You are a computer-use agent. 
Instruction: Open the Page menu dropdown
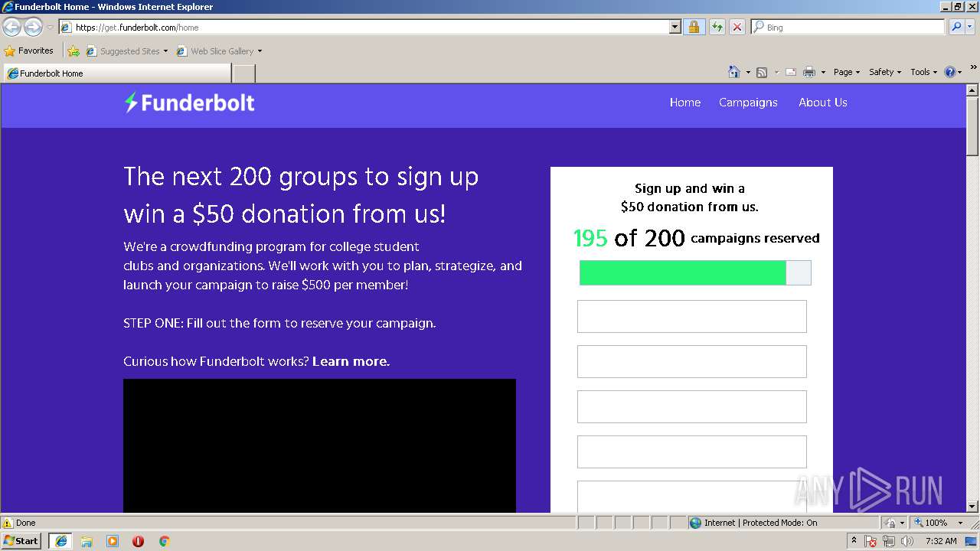[846, 72]
